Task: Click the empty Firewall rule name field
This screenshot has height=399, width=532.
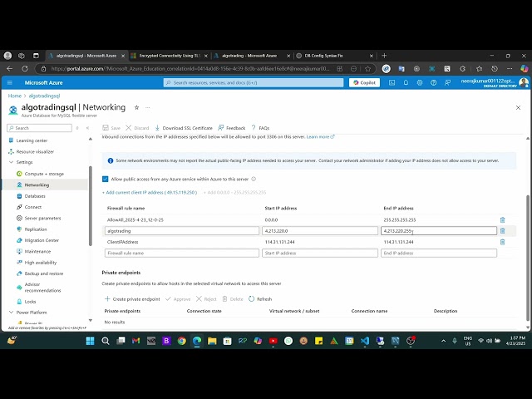Action: point(182,253)
